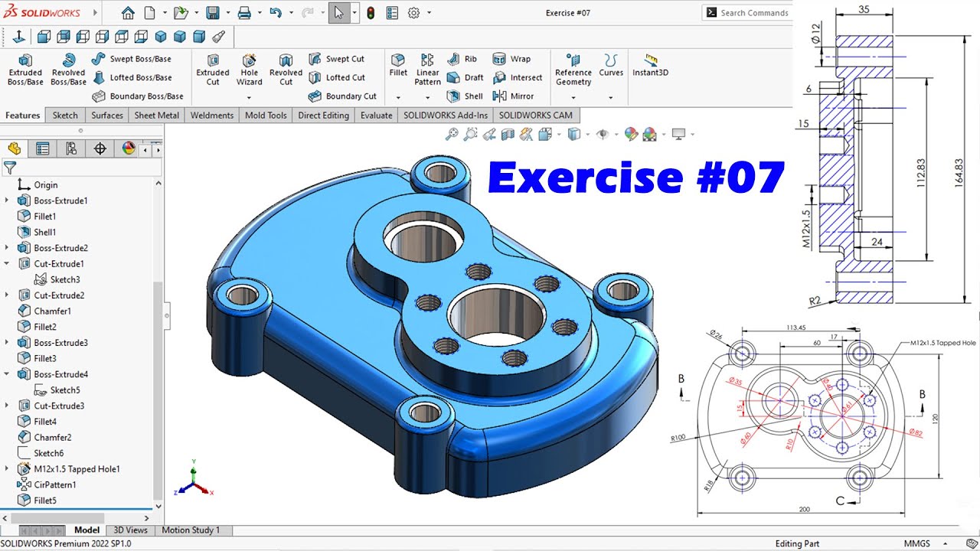Click the Edit Appearance color ball icon
This screenshot has width=980, height=551.
[631, 135]
